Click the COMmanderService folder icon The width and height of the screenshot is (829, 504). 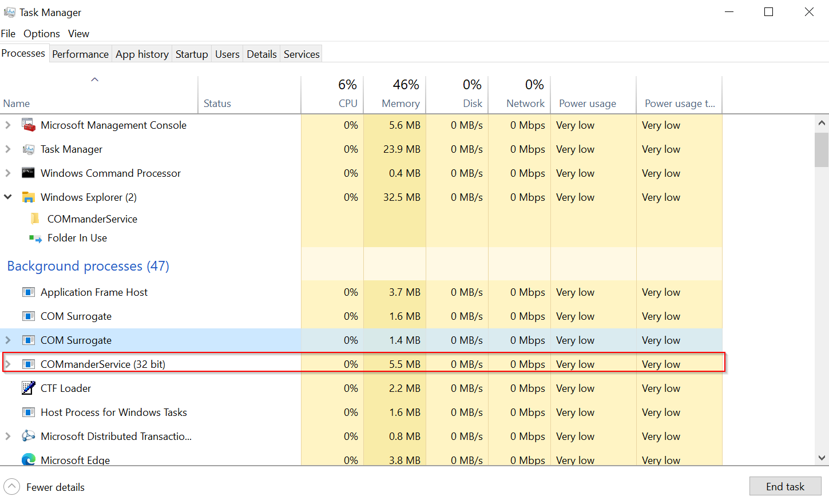(35, 219)
